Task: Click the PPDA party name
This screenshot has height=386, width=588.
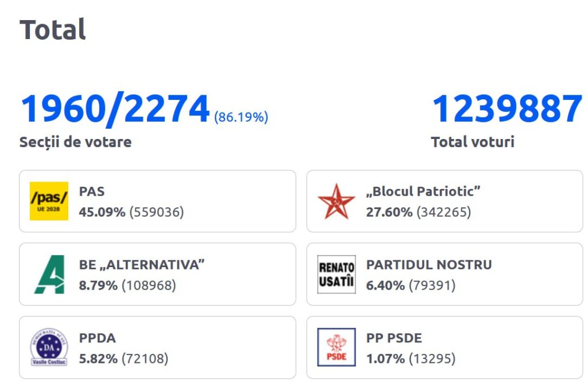Action: click(x=97, y=338)
